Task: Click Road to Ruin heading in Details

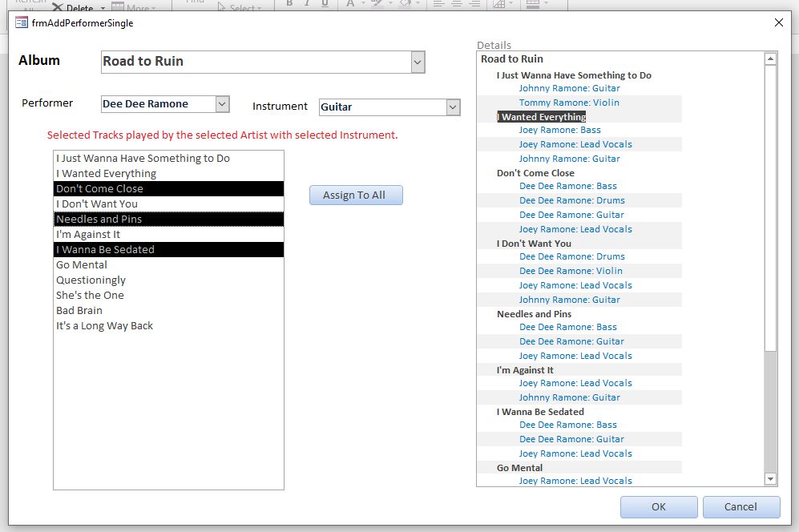Action: [x=512, y=59]
